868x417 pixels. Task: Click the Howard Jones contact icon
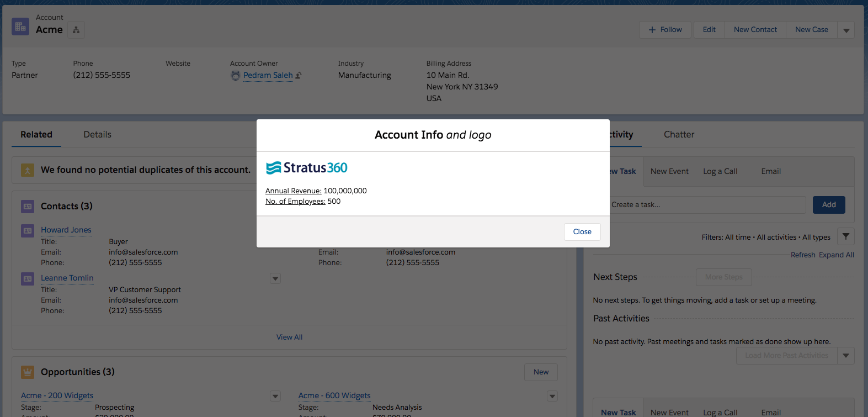[x=28, y=230]
